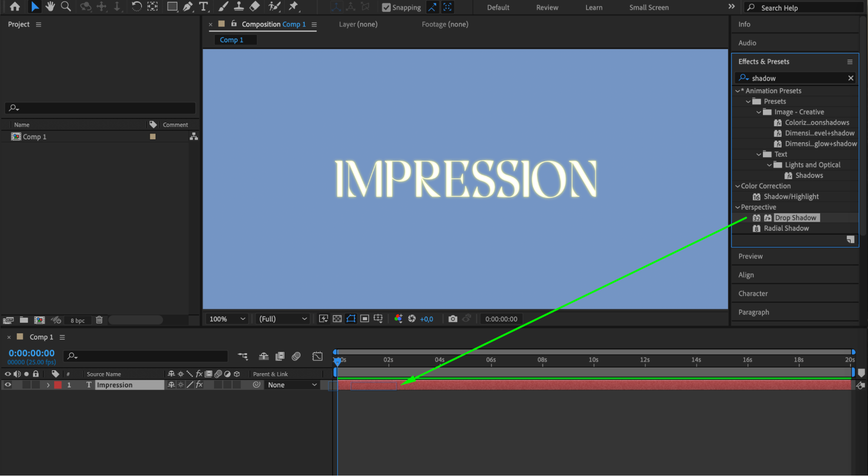Screen dimensions: 868x476
Task: Hide the Impression layer with eye icon
Action: point(8,385)
